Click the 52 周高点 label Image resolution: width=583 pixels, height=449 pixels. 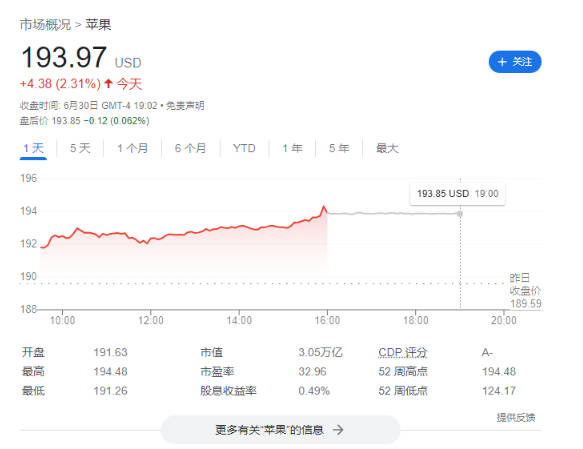[x=403, y=371]
